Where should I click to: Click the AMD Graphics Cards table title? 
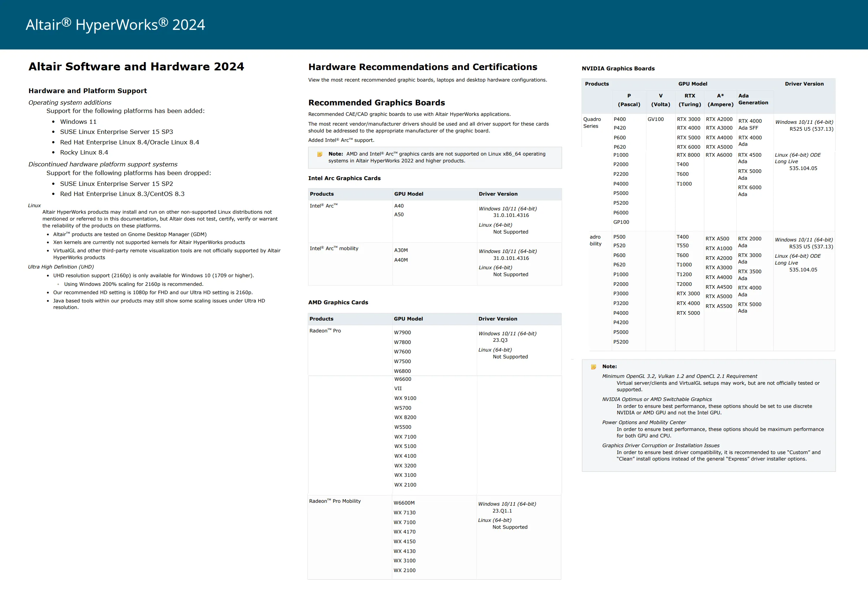pos(338,302)
